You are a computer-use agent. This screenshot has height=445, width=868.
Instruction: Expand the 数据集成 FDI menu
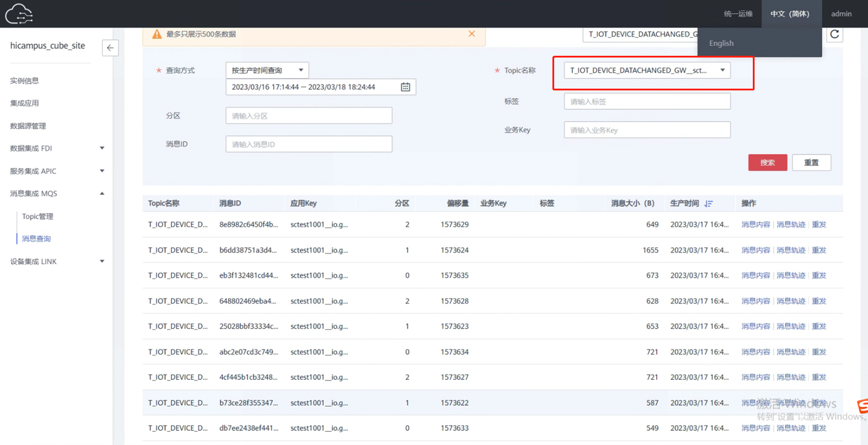click(102, 149)
